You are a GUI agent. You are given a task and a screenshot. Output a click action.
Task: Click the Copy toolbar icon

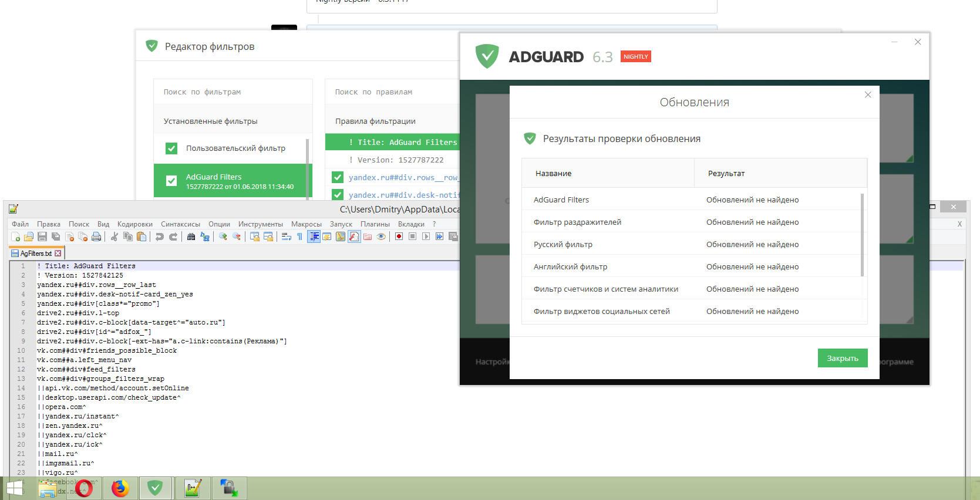128,237
